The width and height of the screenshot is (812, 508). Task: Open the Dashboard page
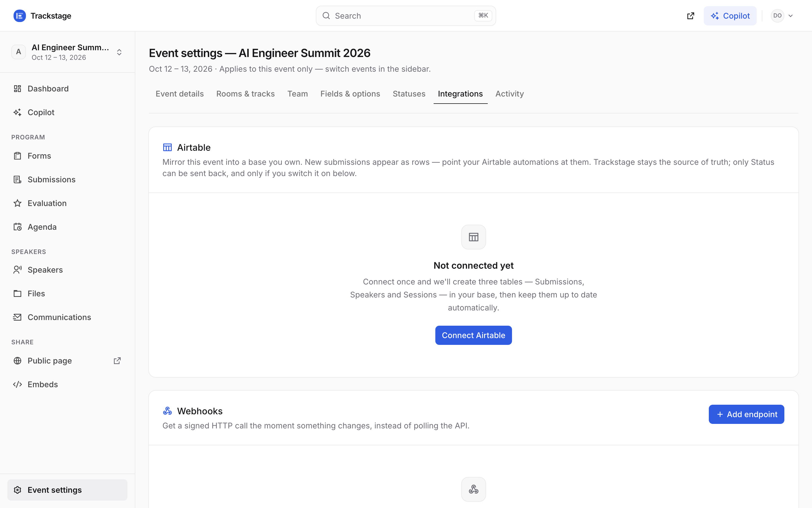pyautogui.click(x=67, y=89)
